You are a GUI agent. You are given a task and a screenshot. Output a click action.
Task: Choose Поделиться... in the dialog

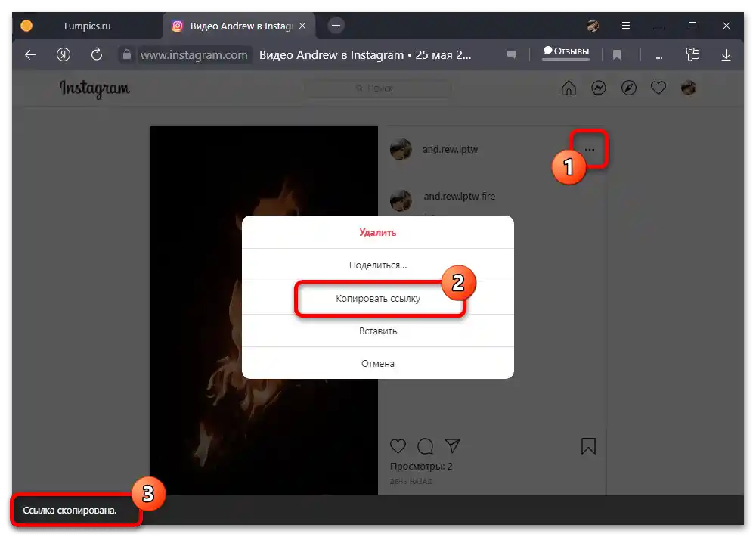tap(377, 265)
